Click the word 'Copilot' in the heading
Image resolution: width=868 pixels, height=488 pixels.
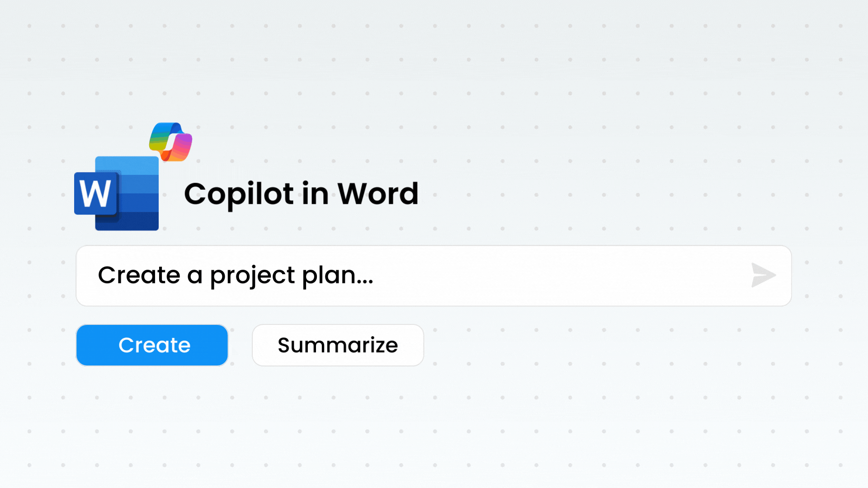[x=239, y=194]
